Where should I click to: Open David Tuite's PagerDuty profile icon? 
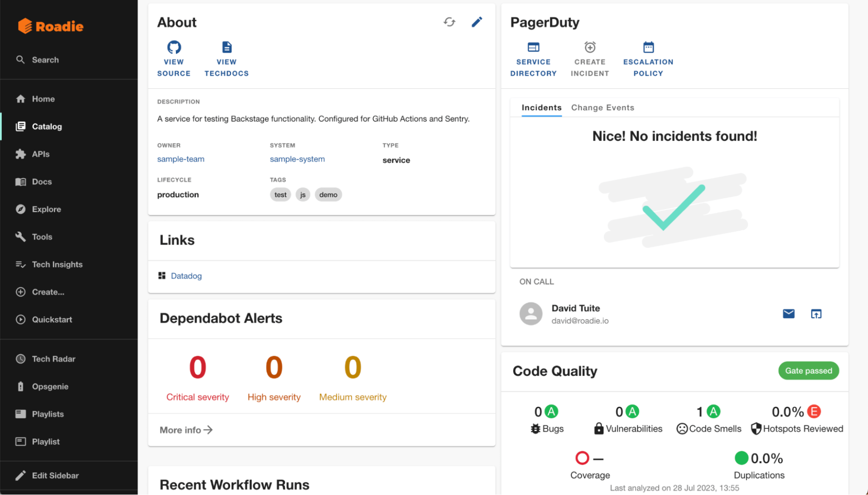click(x=816, y=314)
